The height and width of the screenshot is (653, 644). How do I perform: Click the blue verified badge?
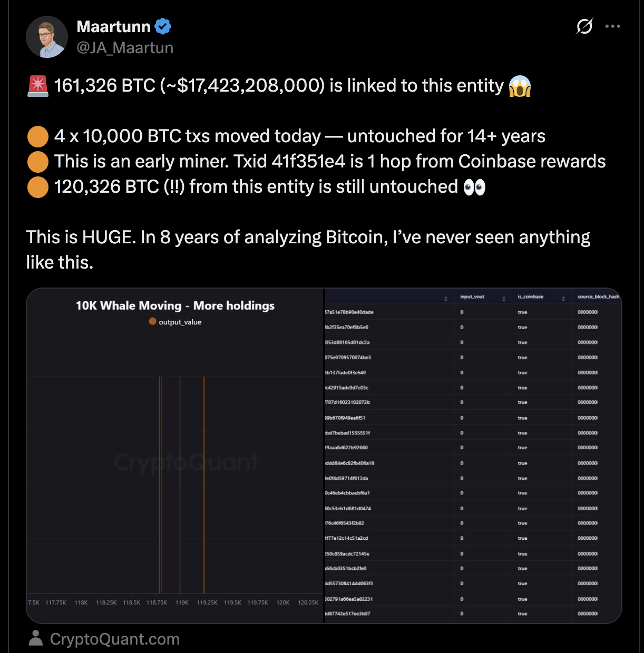click(x=163, y=26)
